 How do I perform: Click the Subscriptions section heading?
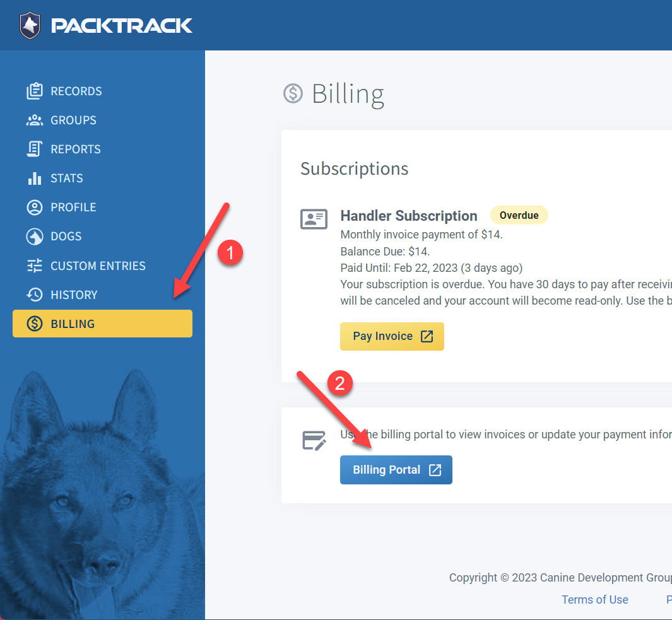pyautogui.click(x=355, y=169)
